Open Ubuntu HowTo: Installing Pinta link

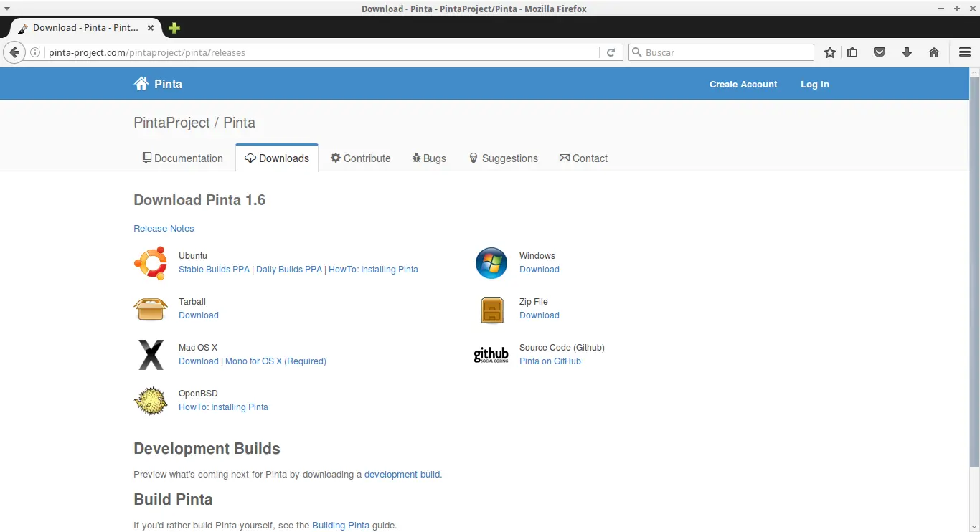click(373, 270)
